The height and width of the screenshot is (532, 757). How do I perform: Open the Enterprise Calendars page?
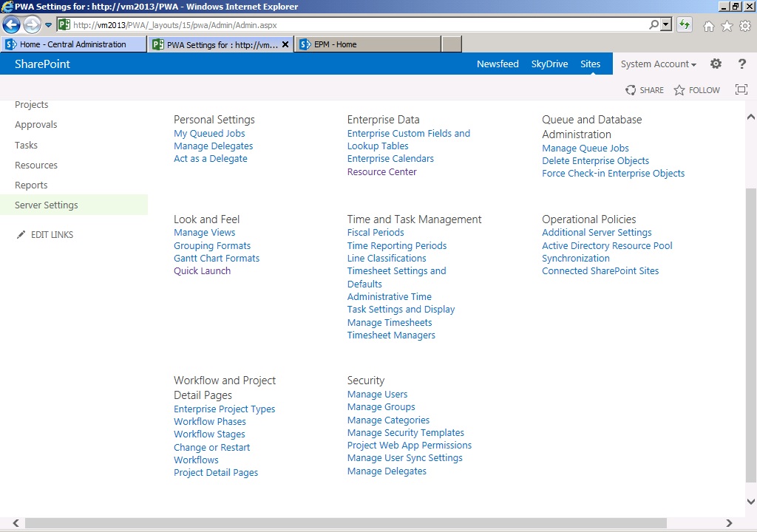[x=390, y=158]
